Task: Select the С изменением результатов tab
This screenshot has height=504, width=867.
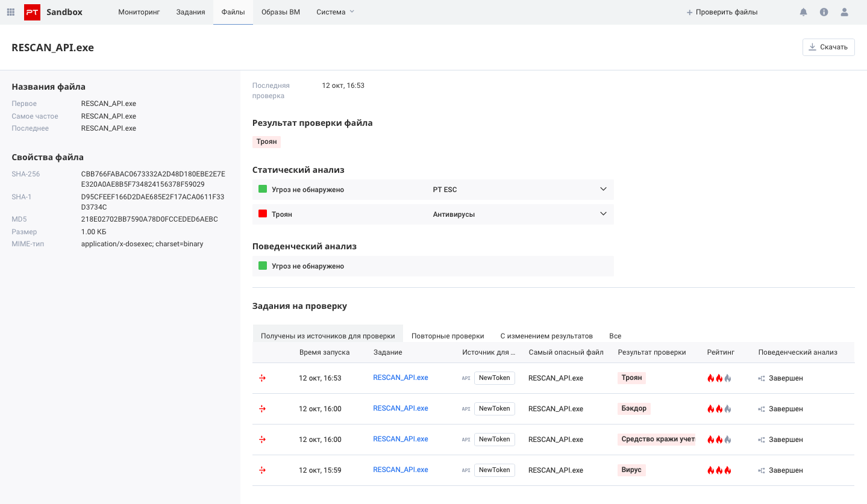Action: [x=546, y=336]
